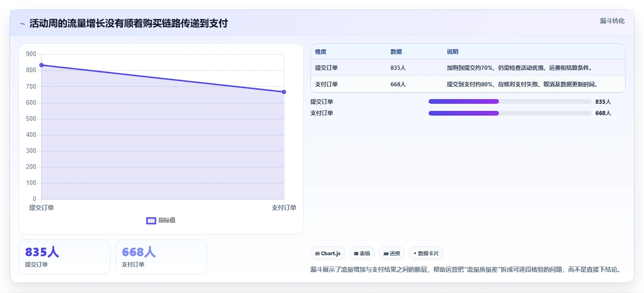Screen dimensions: 644x293
Task: Click the 数据 column header
Action: point(396,52)
